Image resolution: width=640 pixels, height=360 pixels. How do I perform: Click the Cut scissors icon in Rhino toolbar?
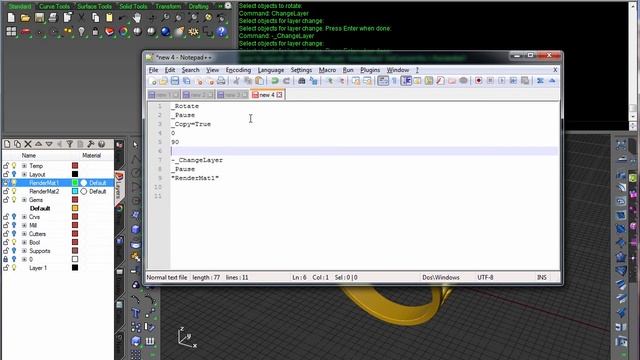pos(81,18)
